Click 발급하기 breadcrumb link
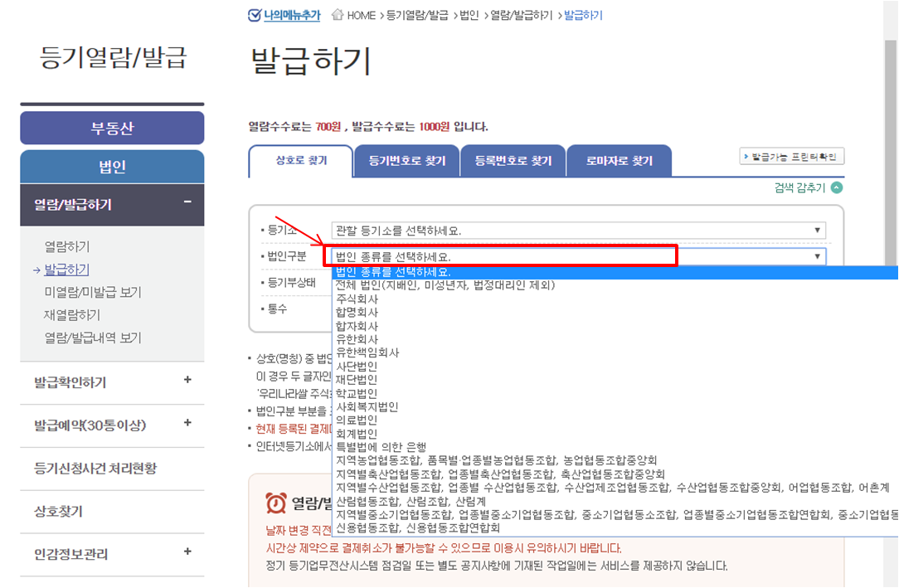The width and height of the screenshot is (899, 588). coord(583,15)
